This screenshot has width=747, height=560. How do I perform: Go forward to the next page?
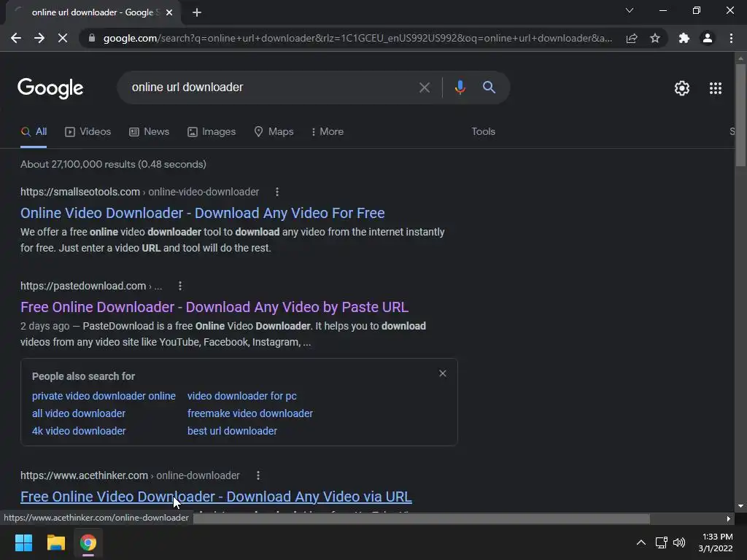pos(39,38)
